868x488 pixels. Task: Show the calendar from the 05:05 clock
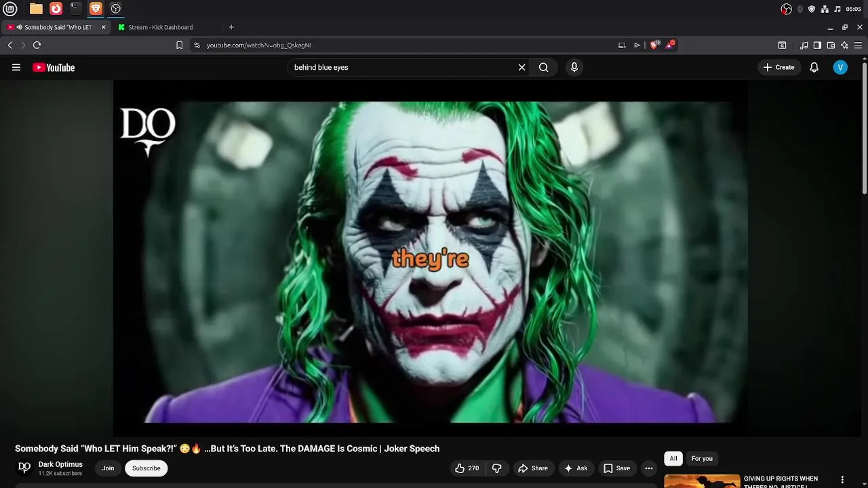(854, 9)
